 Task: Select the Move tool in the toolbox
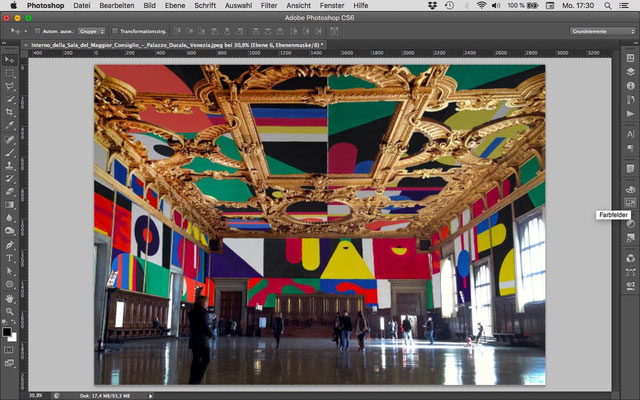(9, 60)
